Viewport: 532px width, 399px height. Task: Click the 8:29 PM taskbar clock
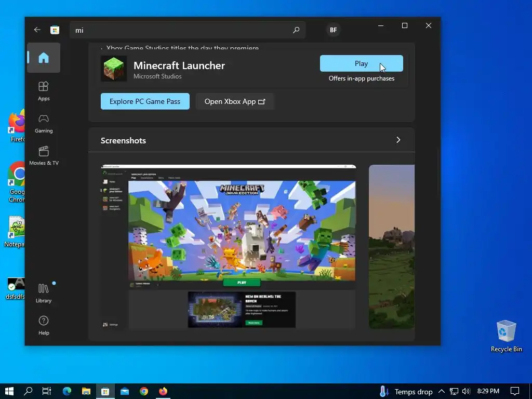(488, 391)
